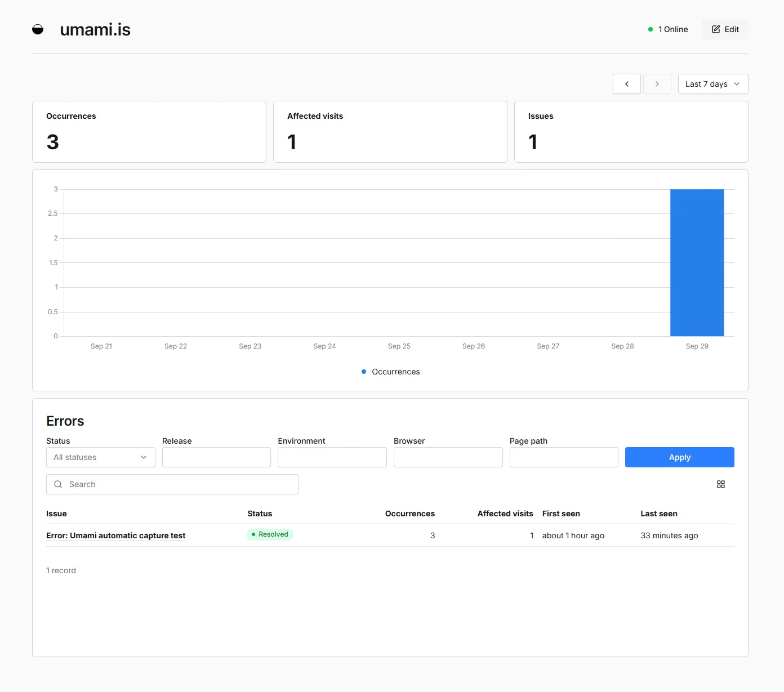Click the Affected visits column header
The image size is (784, 692).
pyautogui.click(x=505, y=514)
